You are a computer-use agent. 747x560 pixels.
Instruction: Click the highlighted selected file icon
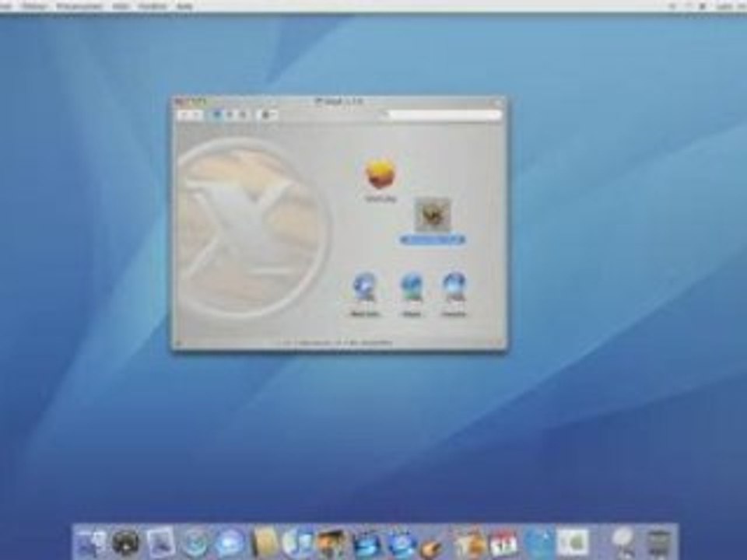pos(433,215)
